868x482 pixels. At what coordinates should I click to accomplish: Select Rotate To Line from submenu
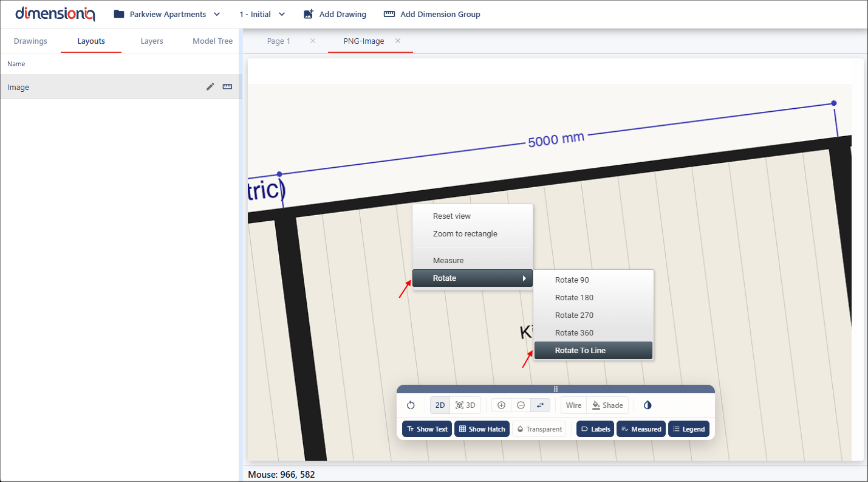(580, 351)
